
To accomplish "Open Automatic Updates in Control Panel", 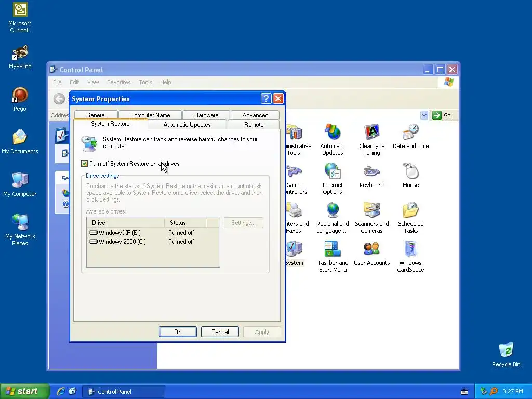I will tap(332, 140).
